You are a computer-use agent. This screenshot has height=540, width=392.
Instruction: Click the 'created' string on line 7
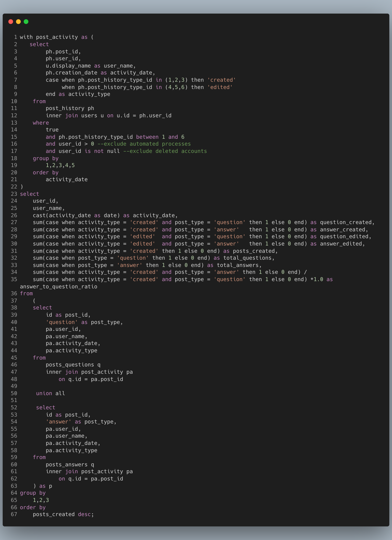[x=221, y=80]
